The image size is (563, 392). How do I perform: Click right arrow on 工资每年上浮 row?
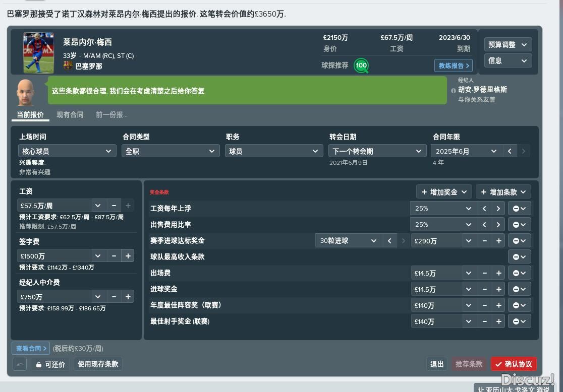click(x=498, y=209)
